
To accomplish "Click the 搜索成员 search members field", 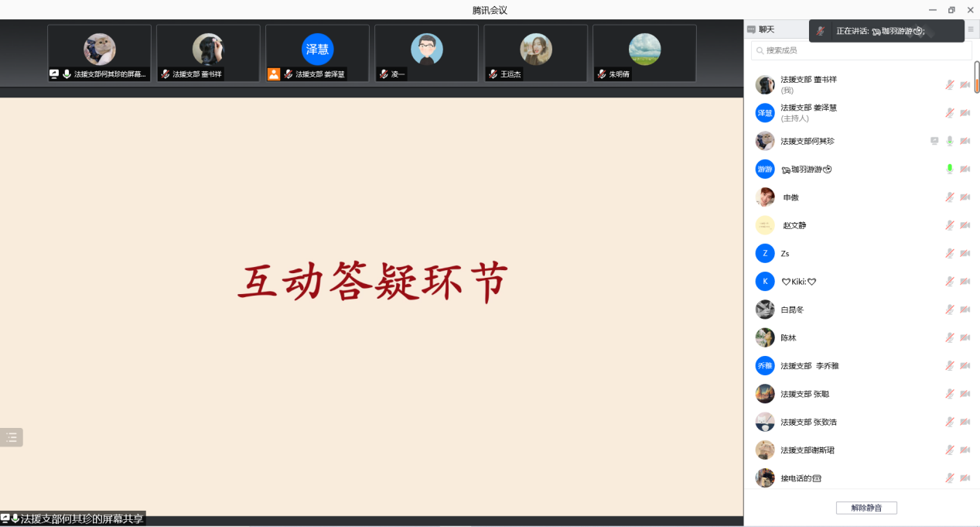I will (861, 50).
